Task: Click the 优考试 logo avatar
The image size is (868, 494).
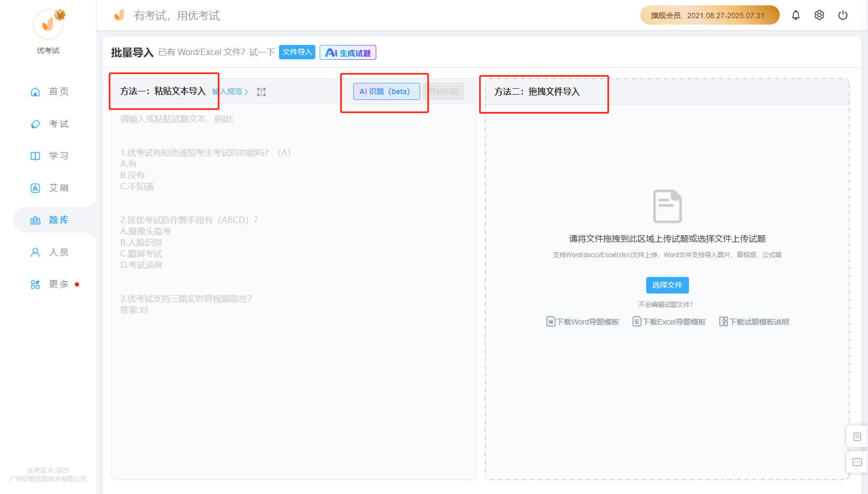Action: [48, 24]
